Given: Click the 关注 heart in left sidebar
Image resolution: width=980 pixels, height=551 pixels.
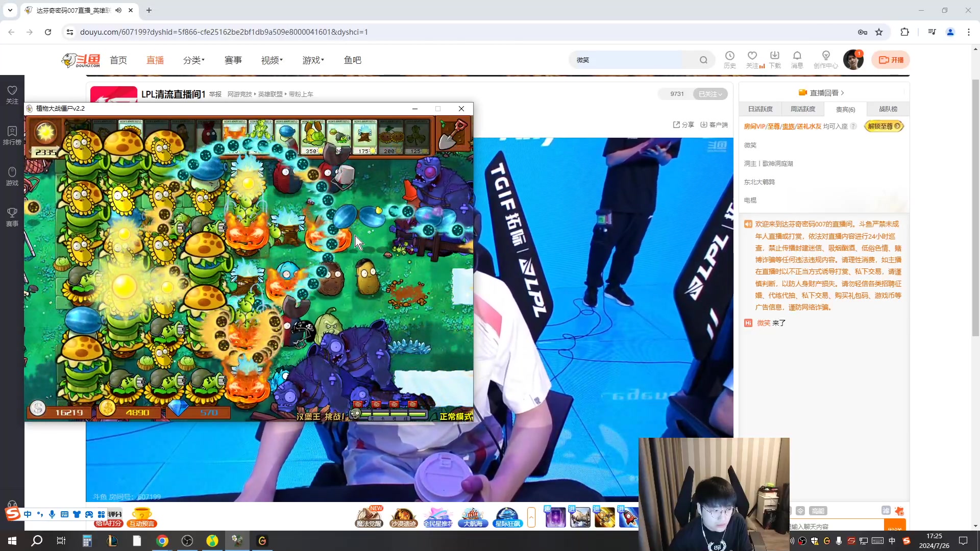Looking at the screenshot, I should tap(12, 95).
